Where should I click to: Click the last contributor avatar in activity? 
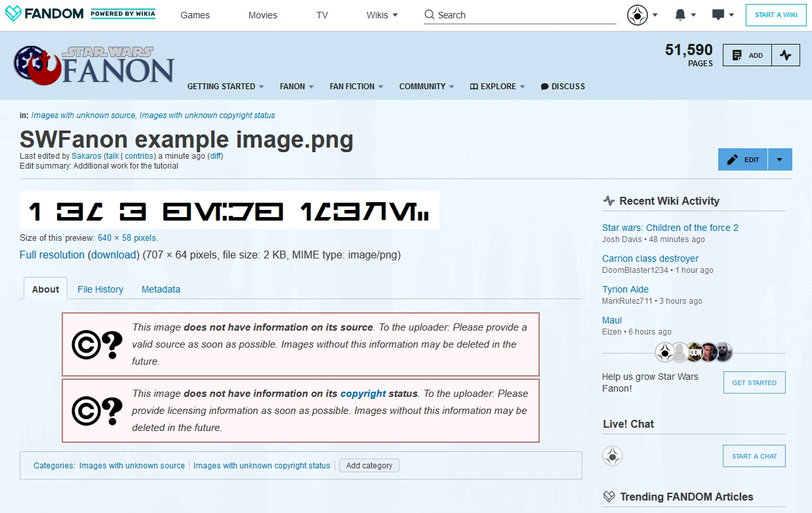(x=723, y=352)
